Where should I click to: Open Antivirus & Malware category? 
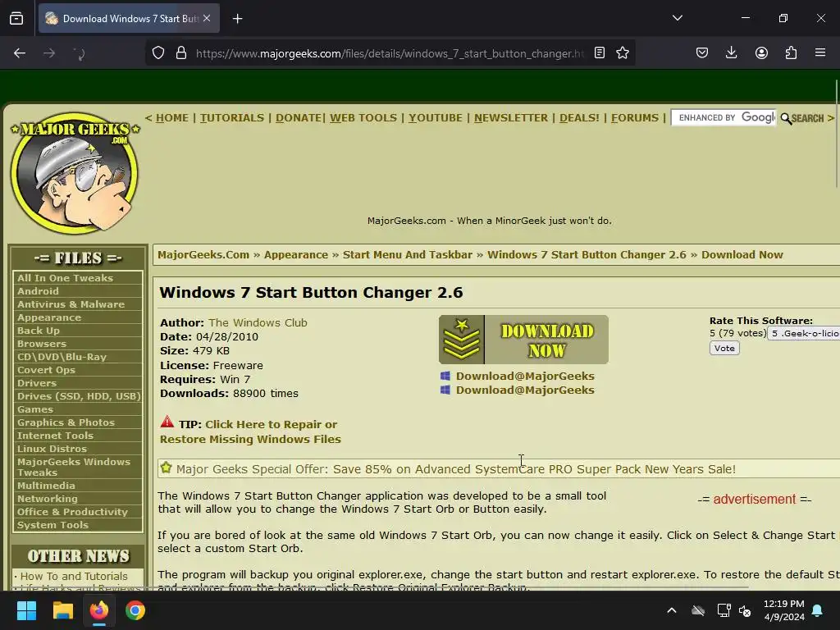pos(71,304)
